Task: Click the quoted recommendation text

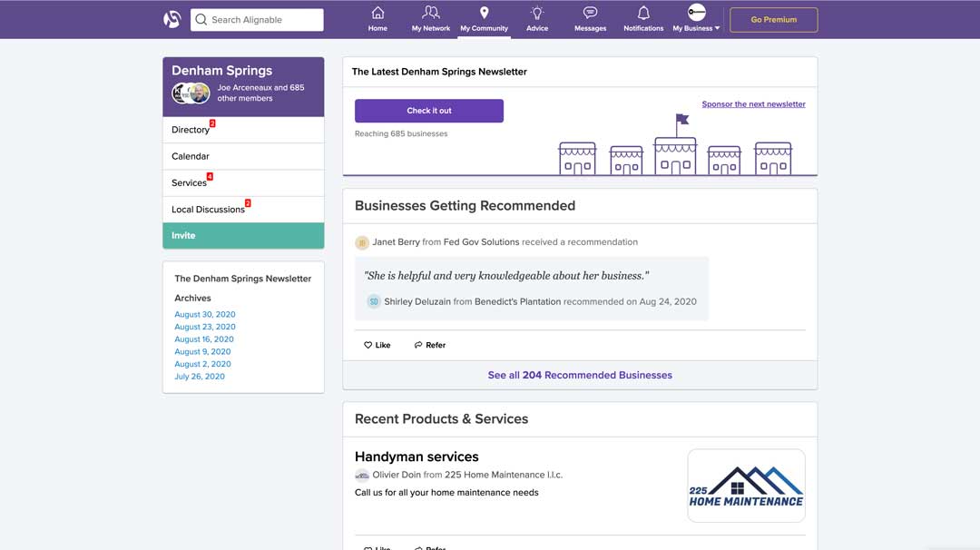Action: click(x=506, y=276)
